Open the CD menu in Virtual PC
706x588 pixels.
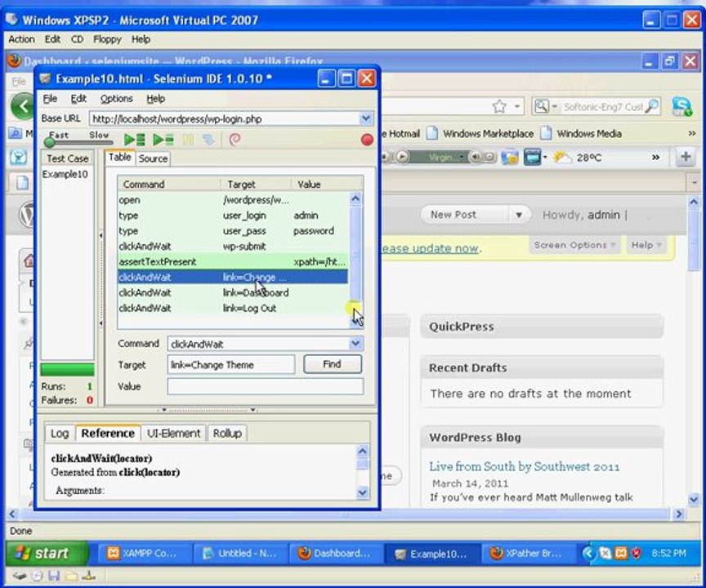pyautogui.click(x=77, y=39)
